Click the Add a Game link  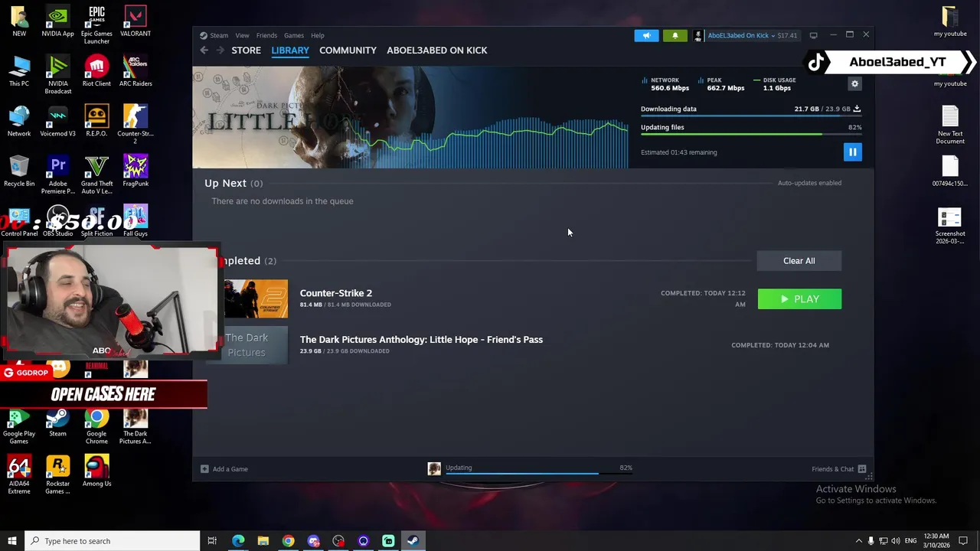230,469
